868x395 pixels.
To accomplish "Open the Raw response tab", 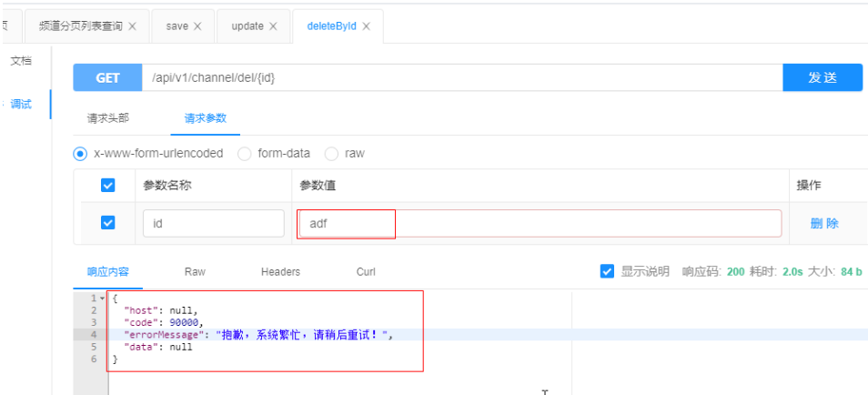I will 195,271.
